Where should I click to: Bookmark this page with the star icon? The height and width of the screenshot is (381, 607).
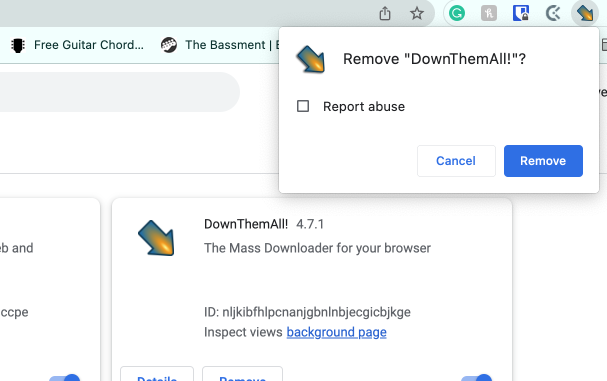coord(417,14)
